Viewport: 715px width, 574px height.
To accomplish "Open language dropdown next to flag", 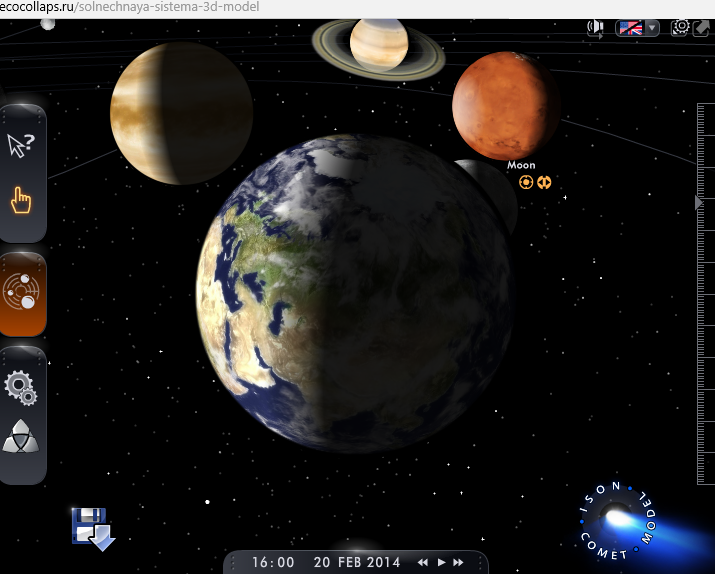I will click(652, 28).
